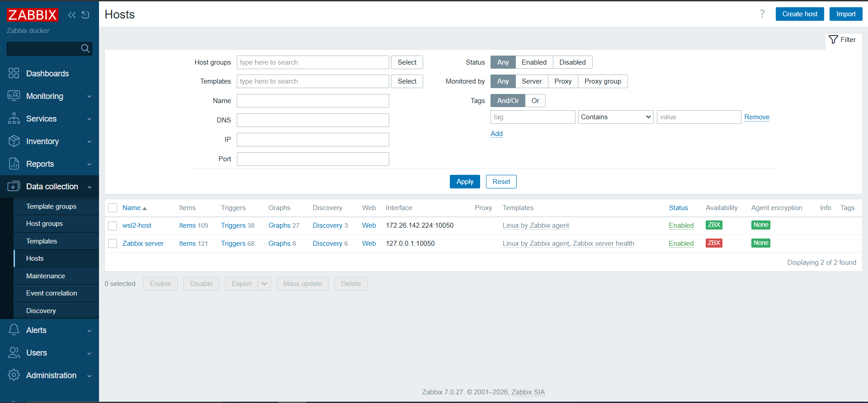The width and height of the screenshot is (868, 403).
Task: Open Discovery submenu item in sidebar
Action: 56,311
